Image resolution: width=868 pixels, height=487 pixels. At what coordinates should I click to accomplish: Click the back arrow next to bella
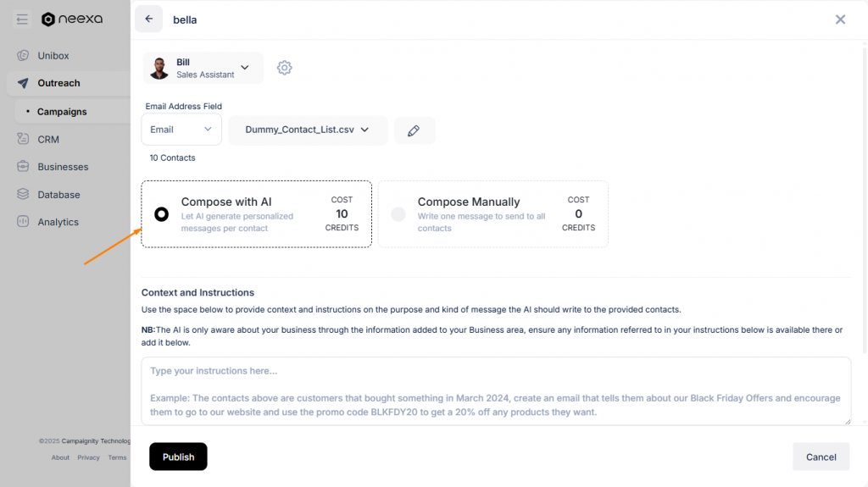tap(148, 19)
